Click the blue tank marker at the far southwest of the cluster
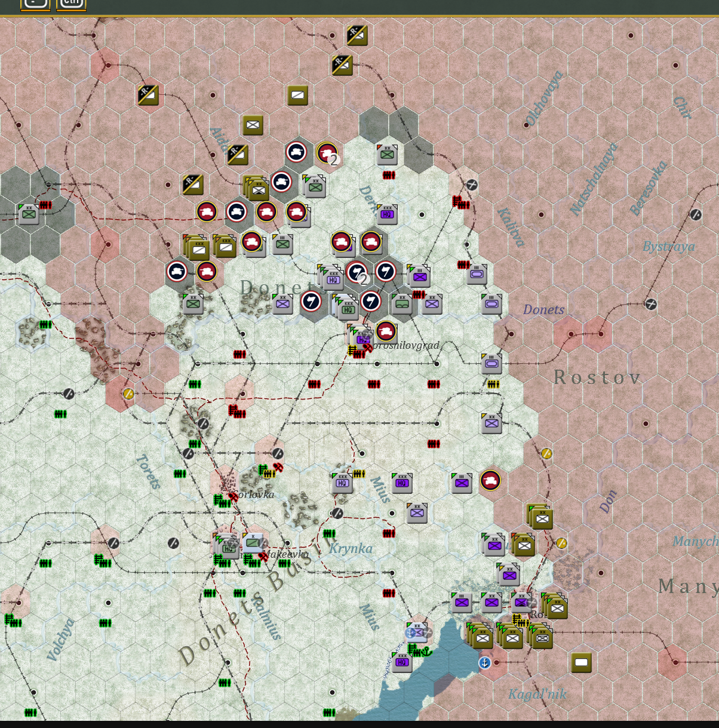Screen dimensions: 719x728 (x=177, y=271)
